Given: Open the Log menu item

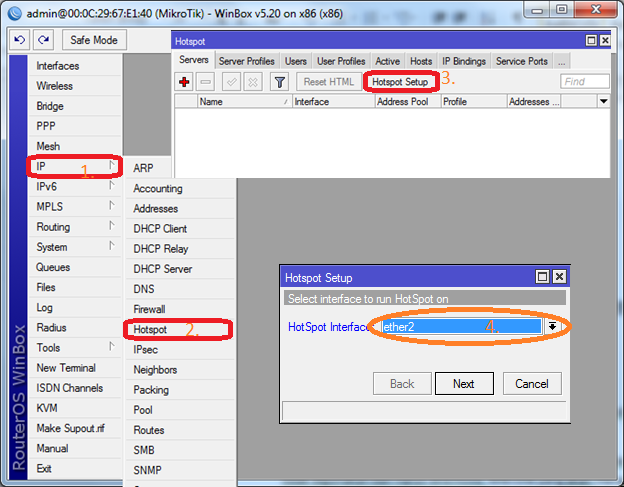Looking at the screenshot, I should (x=75, y=308).
